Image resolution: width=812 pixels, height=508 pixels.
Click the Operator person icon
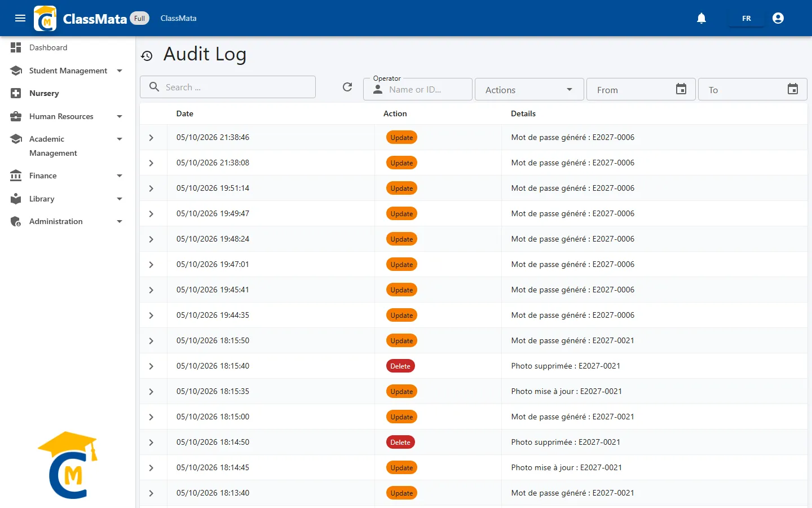point(378,89)
